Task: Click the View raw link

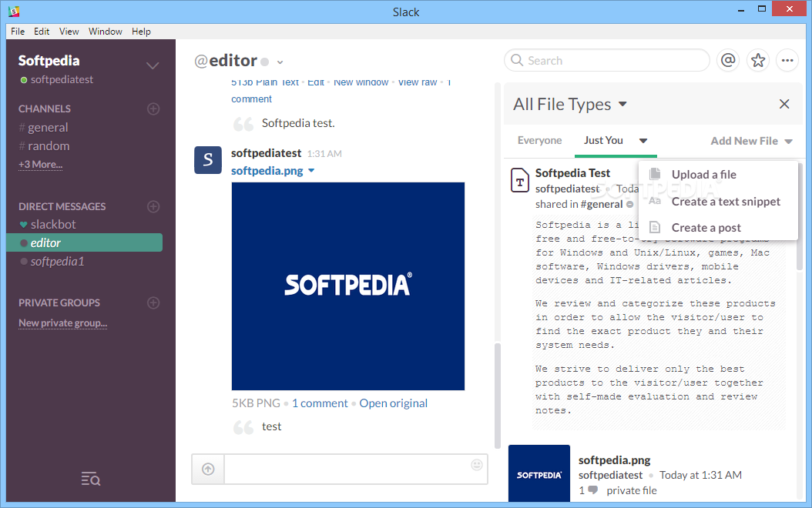Action: tap(418, 82)
